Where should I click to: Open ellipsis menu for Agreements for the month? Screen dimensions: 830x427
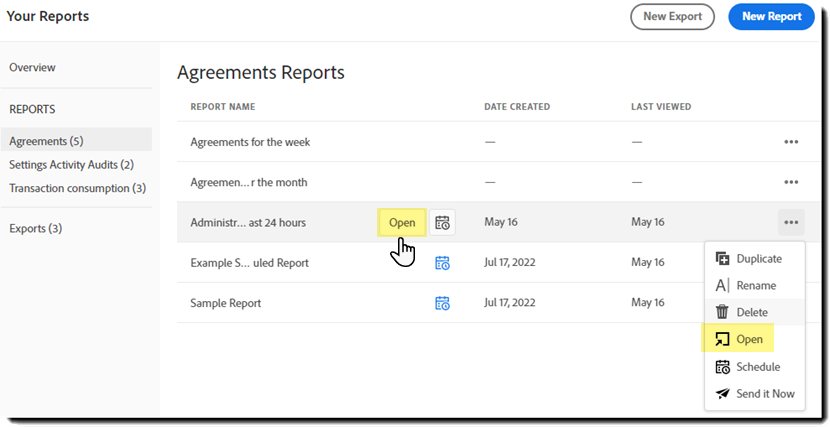[x=791, y=182]
